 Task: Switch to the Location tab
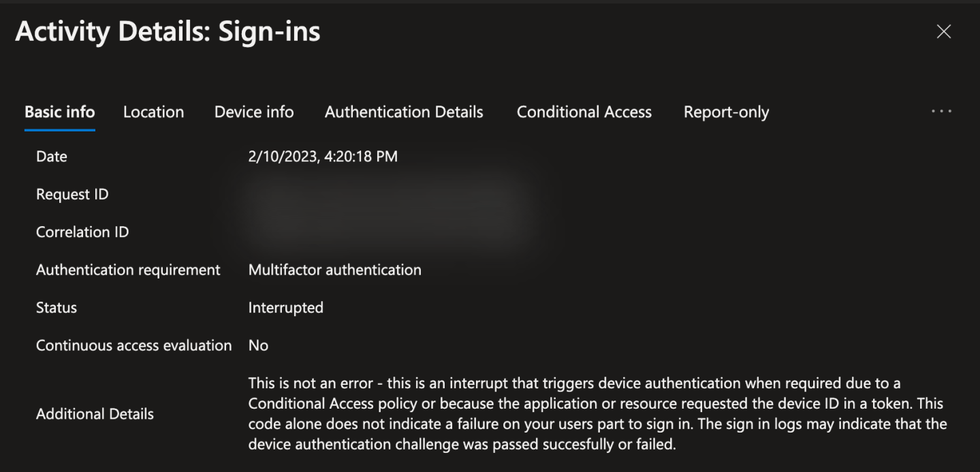click(x=153, y=112)
